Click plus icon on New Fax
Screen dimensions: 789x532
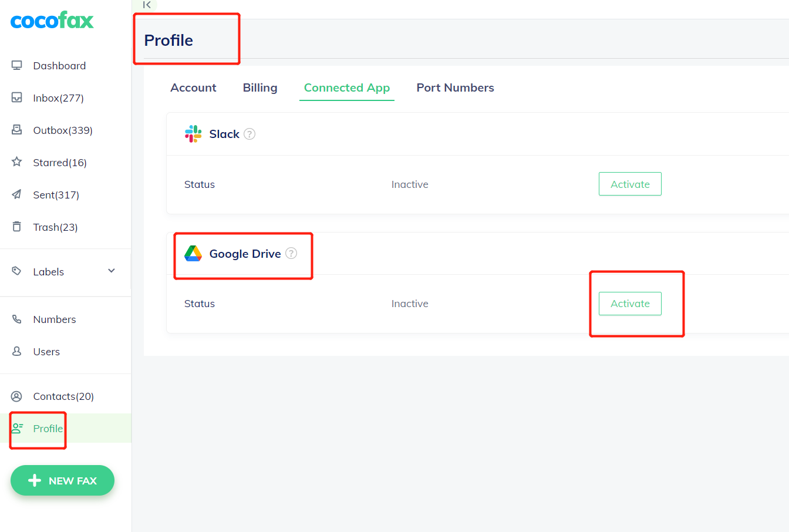[x=35, y=480]
